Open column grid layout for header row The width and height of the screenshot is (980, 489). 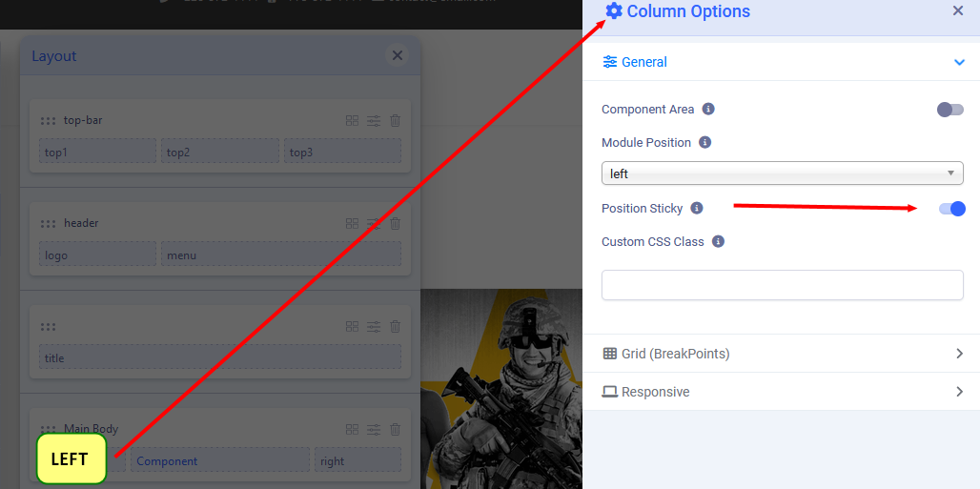[352, 223]
